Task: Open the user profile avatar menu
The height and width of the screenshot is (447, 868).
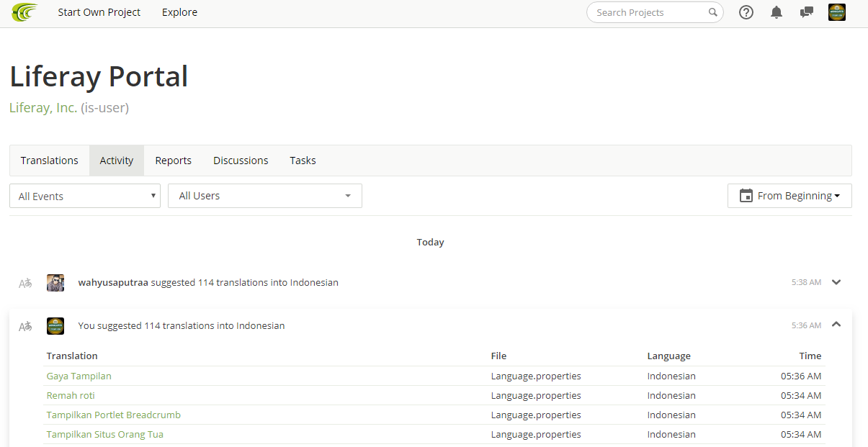Action: pos(837,12)
